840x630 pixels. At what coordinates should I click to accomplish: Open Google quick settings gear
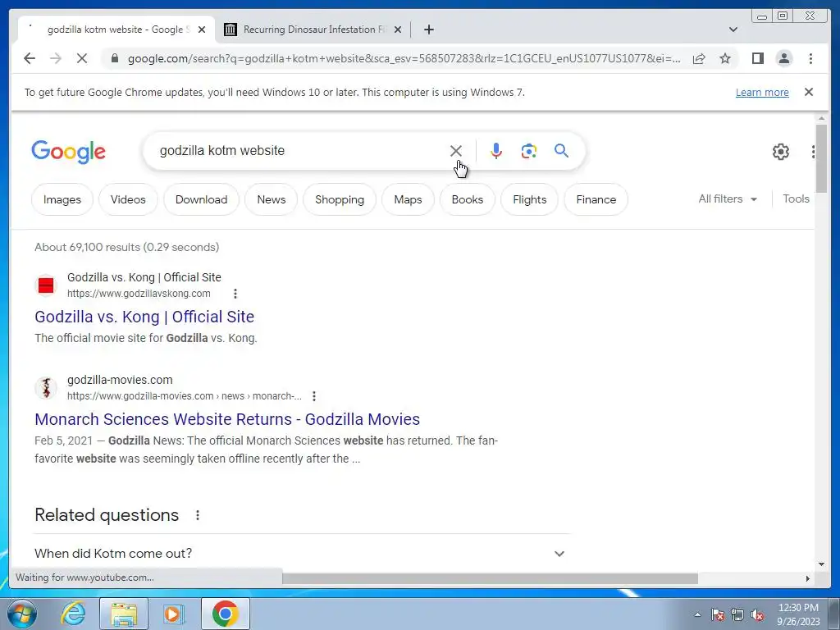(x=781, y=152)
